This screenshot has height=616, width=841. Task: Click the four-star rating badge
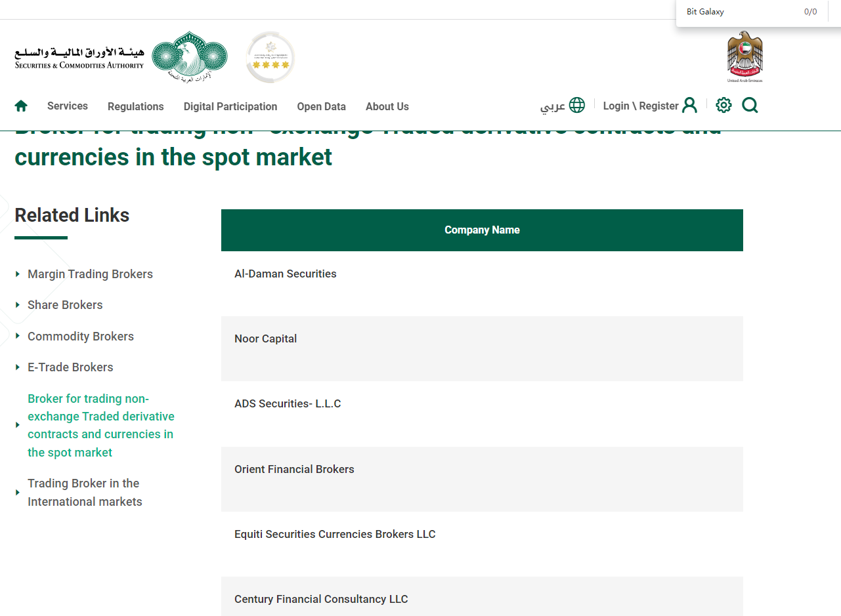pos(270,58)
